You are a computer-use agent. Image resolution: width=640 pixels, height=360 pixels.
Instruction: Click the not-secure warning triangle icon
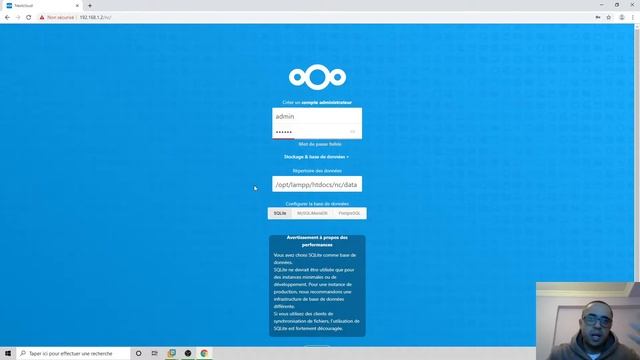click(x=42, y=18)
